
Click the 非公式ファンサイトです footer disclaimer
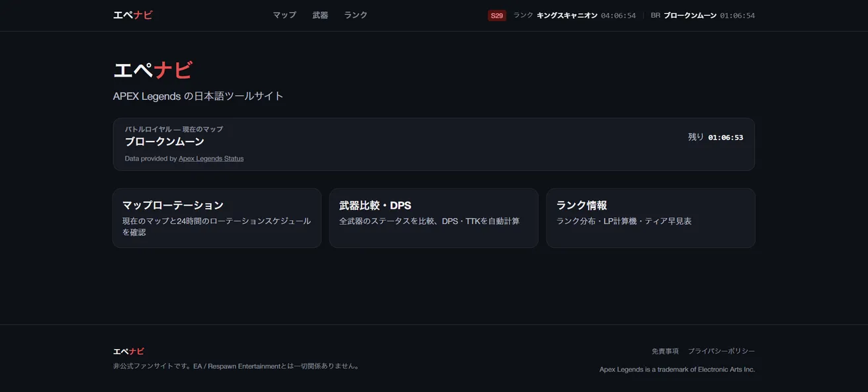237,366
